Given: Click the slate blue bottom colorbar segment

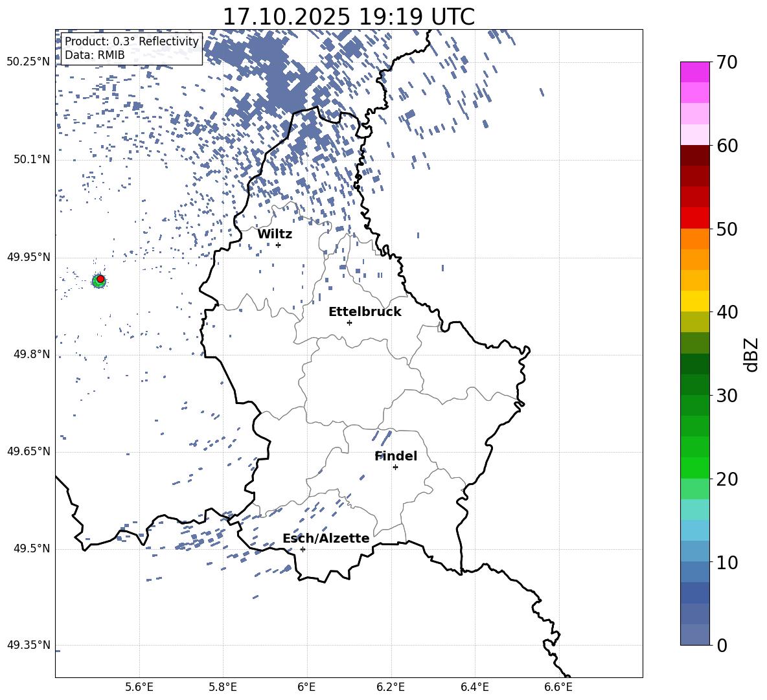Looking at the screenshot, I should (694, 635).
